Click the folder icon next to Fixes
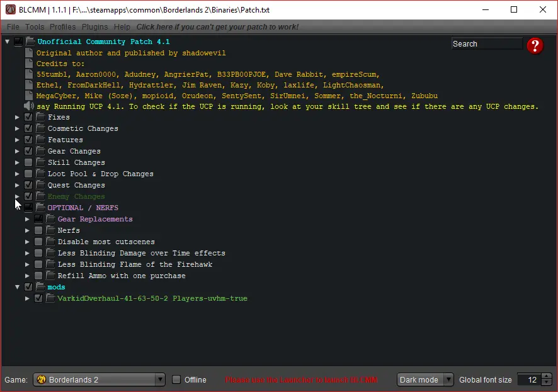Image resolution: width=558 pixels, height=392 pixels. point(40,117)
